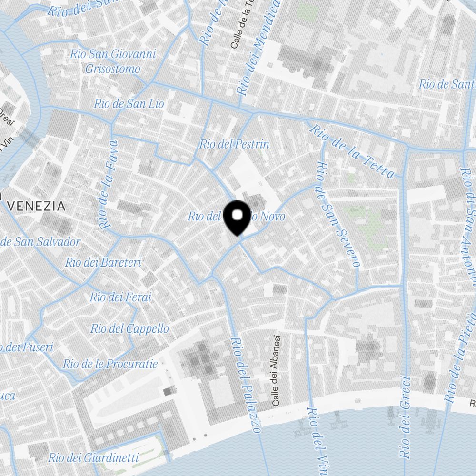
Task: Click the Rio del Palazzo canal label
Action: (246, 384)
